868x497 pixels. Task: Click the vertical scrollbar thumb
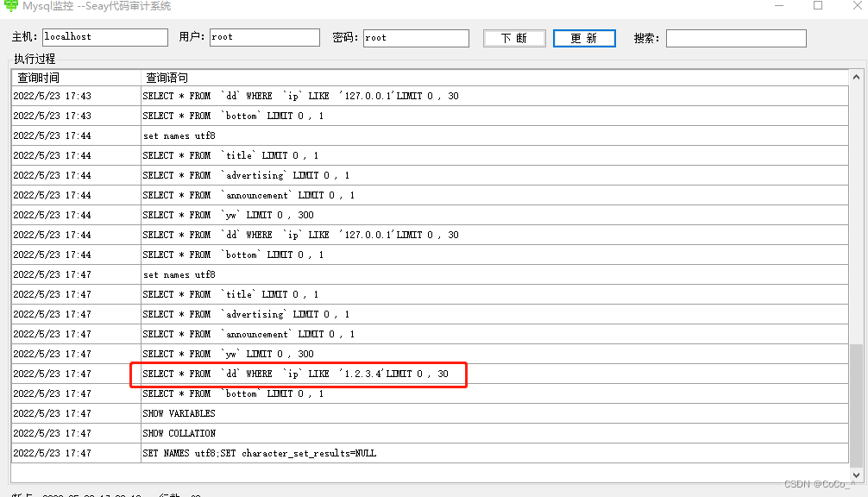857,406
